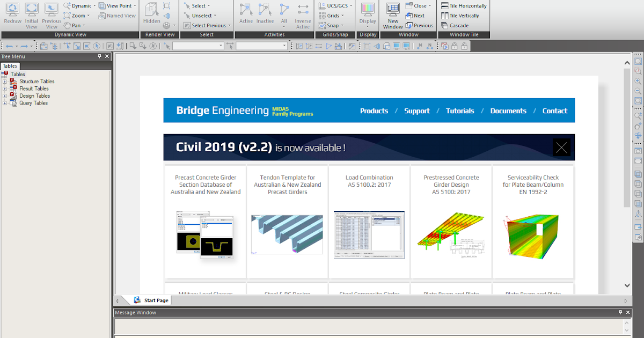The image size is (644, 338).
Task: Open the Contact link
Action: (555, 111)
